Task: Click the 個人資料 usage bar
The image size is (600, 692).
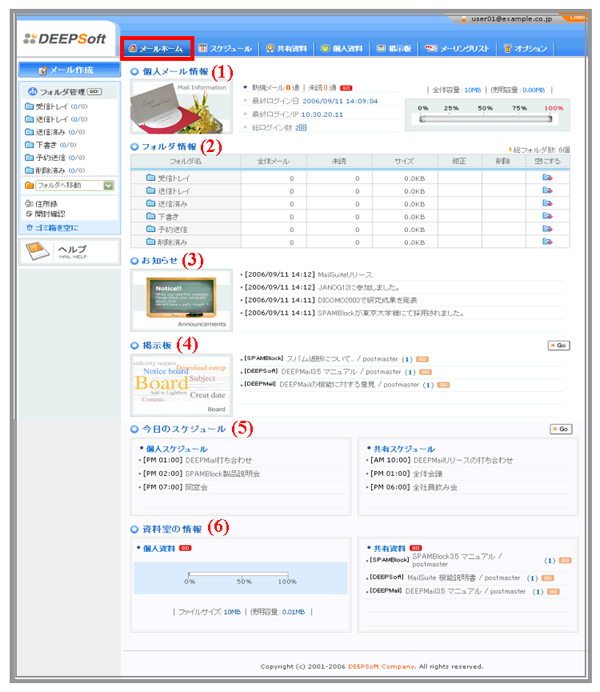Action: (239, 574)
